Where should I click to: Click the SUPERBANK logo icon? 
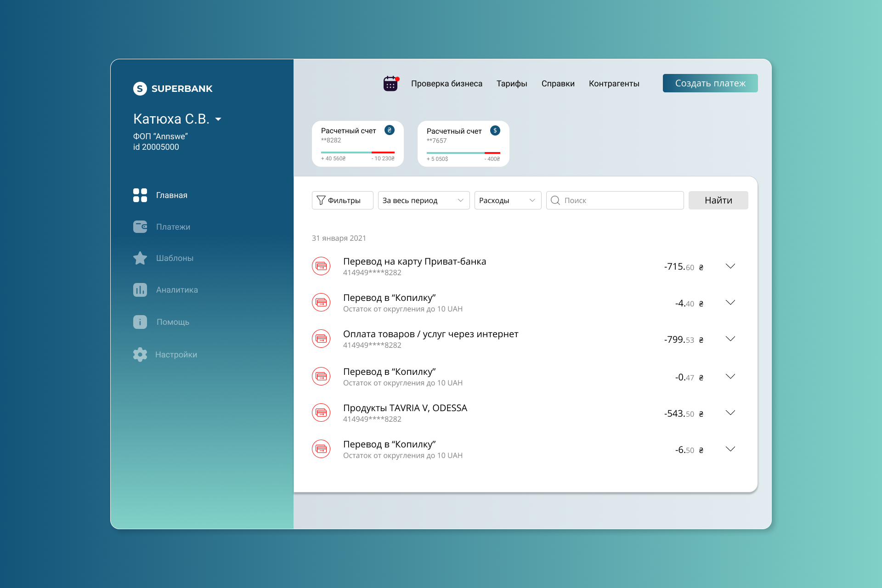(x=140, y=89)
